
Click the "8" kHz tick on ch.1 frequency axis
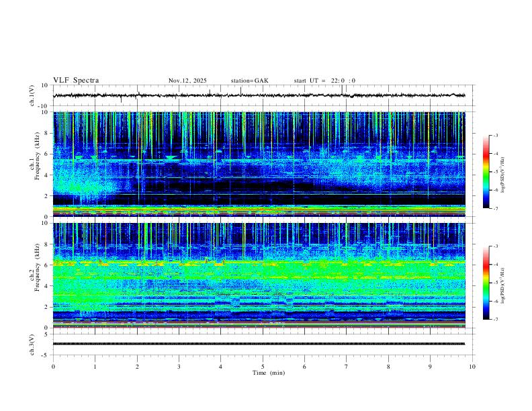pyautogui.click(x=47, y=133)
